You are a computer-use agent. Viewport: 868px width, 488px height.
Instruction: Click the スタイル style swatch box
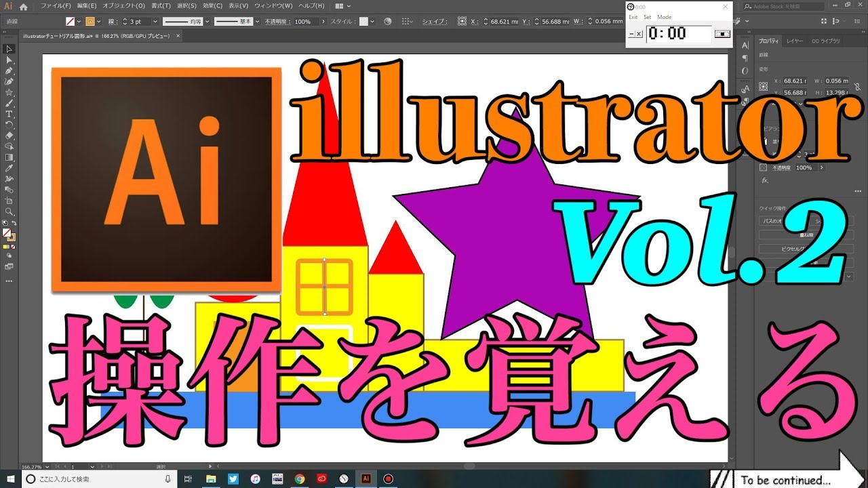[x=363, y=22]
